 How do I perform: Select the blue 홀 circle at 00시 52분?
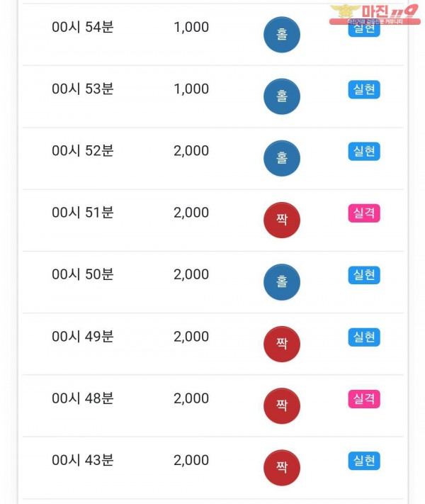(282, 158)
